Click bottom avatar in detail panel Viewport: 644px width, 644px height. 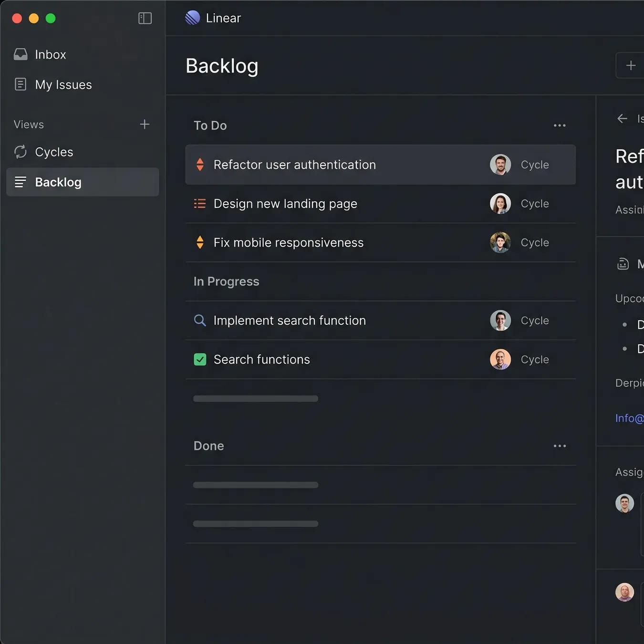(x=624, y=592)
